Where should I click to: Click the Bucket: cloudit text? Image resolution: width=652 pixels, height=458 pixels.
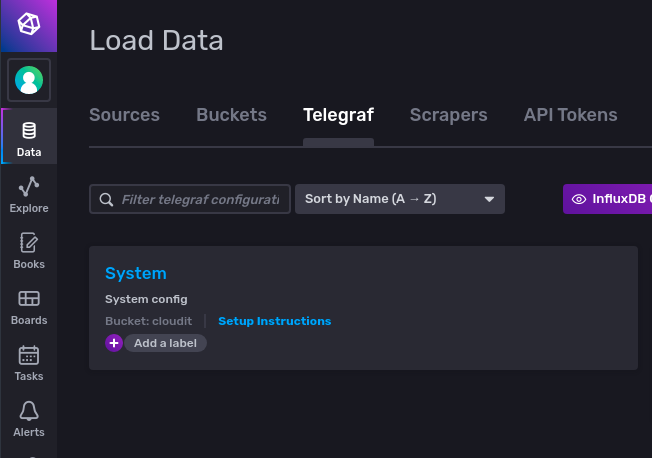(148, 321)
